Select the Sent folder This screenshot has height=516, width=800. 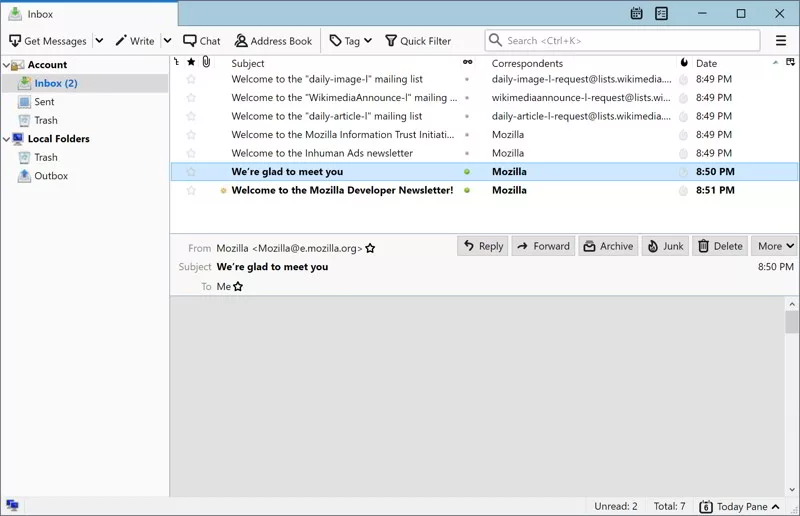(44, 102)
